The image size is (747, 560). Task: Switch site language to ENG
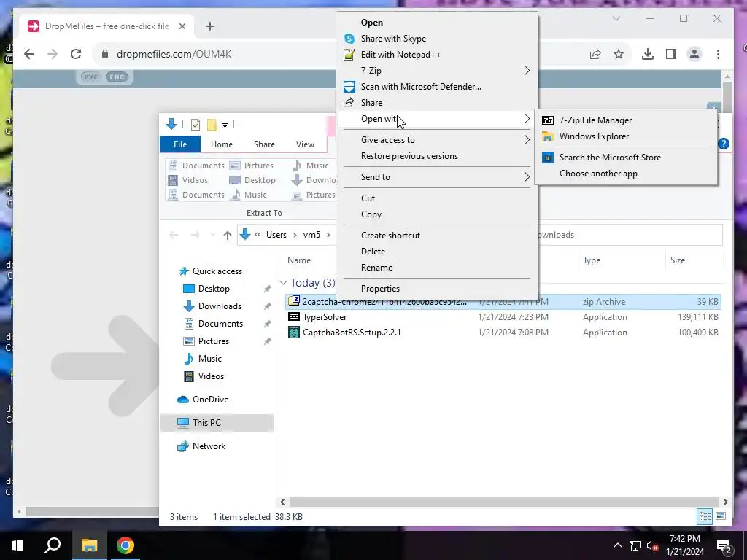click(117, 77)
